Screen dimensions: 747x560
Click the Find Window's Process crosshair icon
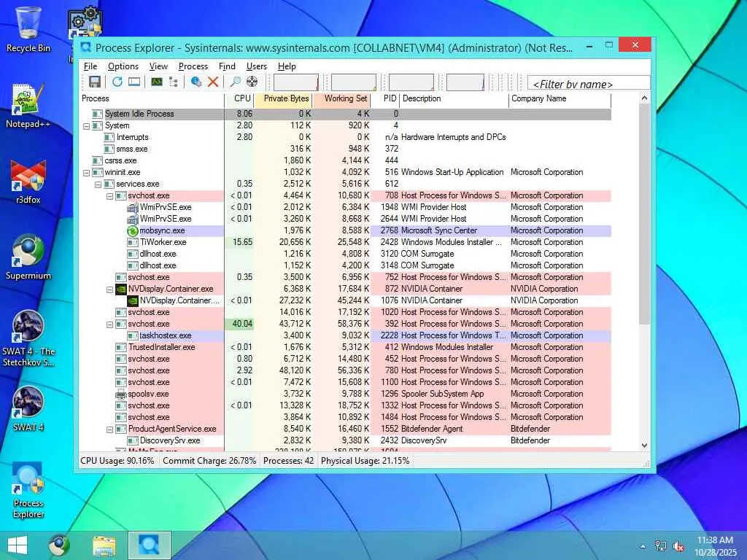(252, 82)
